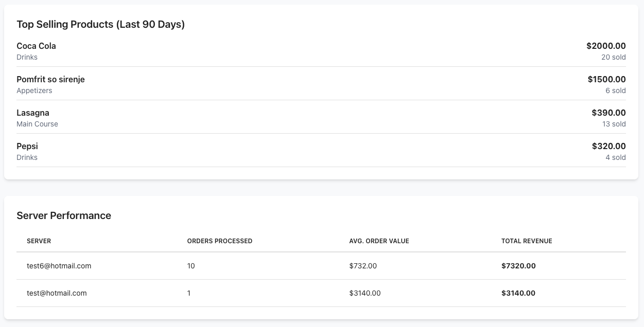The height and width of the screenshot is (327, 644).
Task: Click the Avg. Order Value column header
Action: click(x=379, y=241)
